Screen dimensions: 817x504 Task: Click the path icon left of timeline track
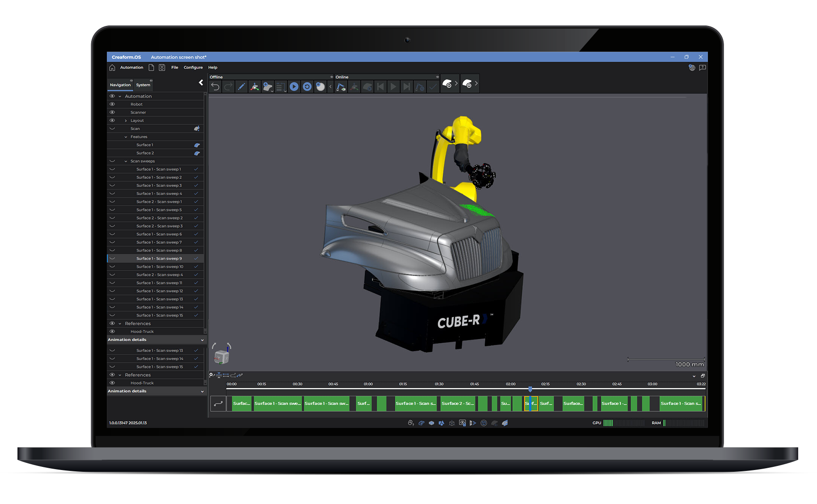(218, 403)
